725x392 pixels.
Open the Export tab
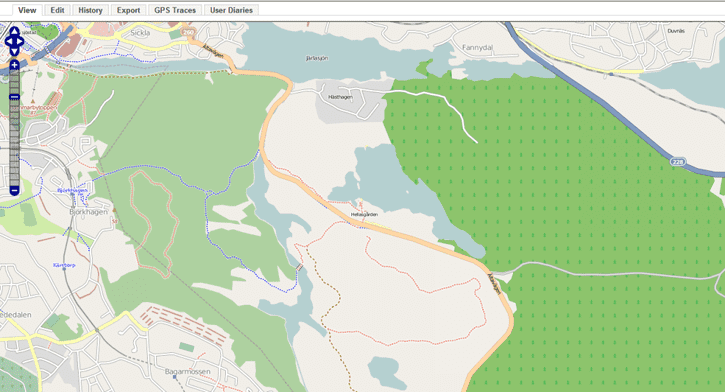129,10
